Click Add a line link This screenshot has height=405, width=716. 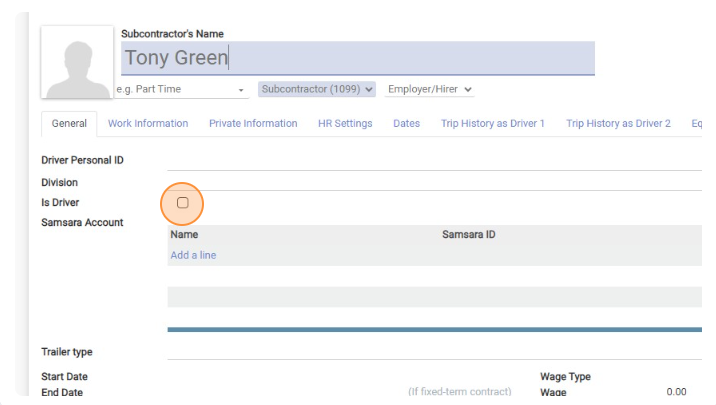pos(193,255)
